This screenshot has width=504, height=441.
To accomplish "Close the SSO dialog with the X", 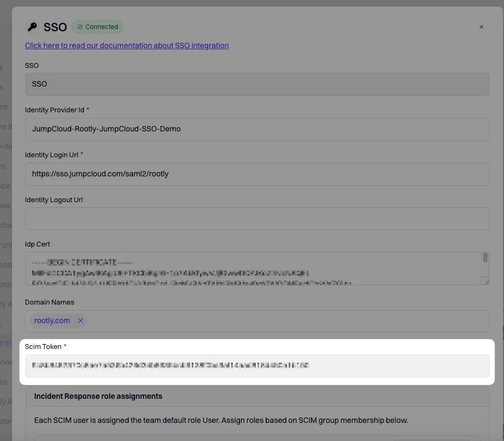I will (x=481, y=27).
